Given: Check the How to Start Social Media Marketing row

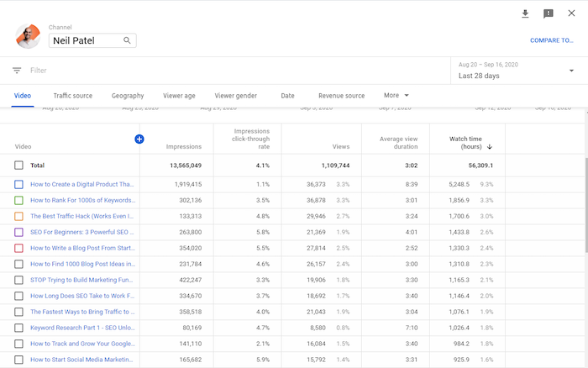Looking at the screenshot, I should [18, 360].
